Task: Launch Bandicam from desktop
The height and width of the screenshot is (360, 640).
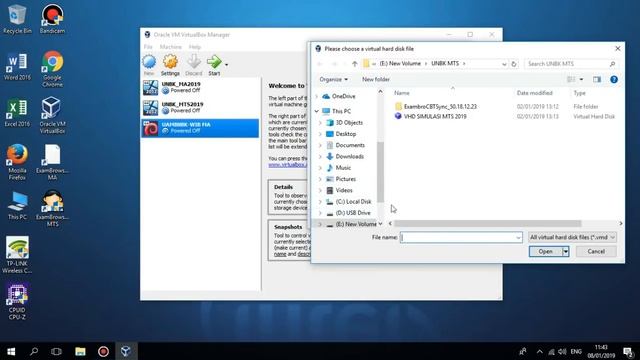Action: [x=52, y=19]
